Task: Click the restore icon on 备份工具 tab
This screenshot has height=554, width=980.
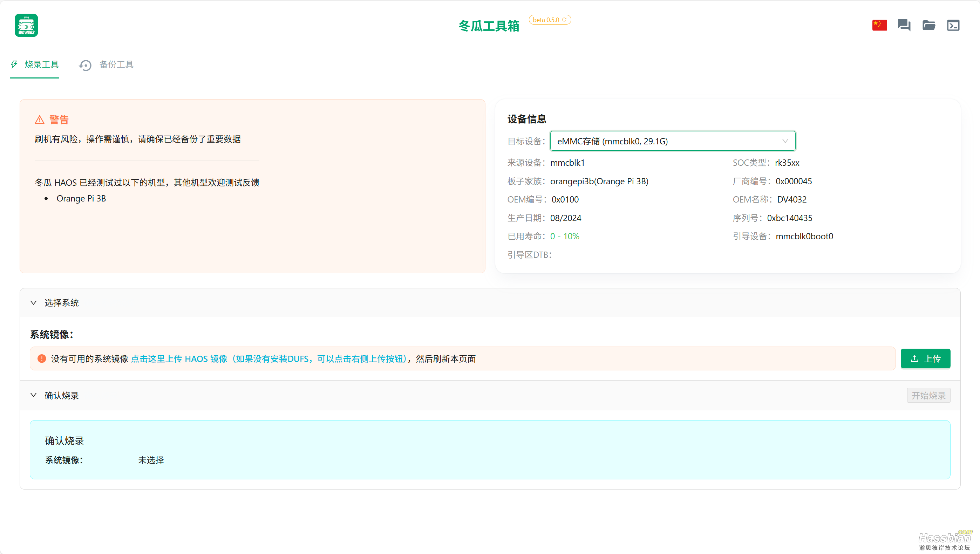Action: 85,66
